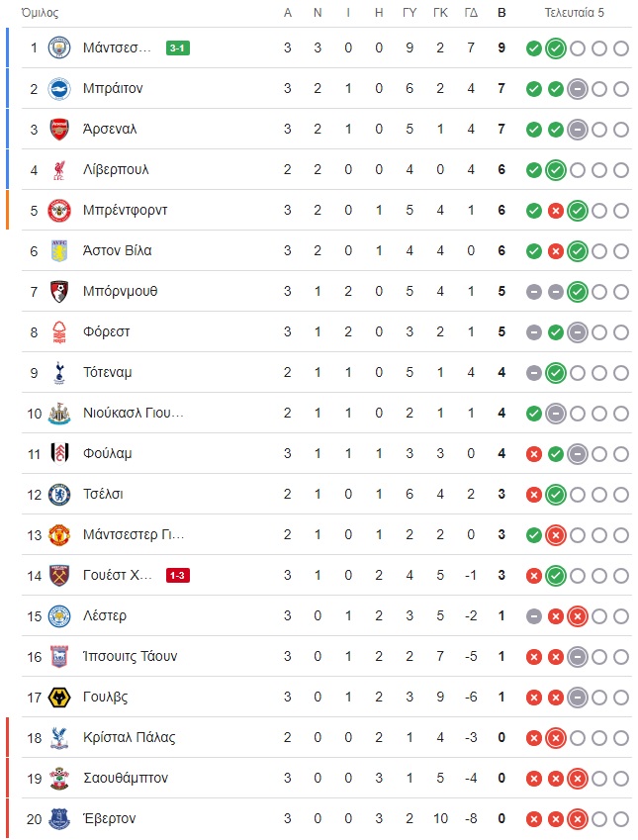Open the red 1-3 live score badge
638x840 pixels.
coord(177,576)
